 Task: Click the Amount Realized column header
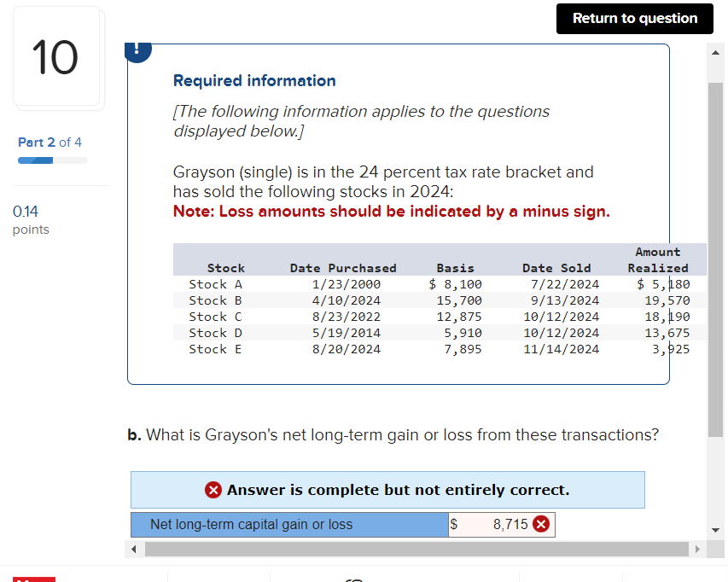coord(657,259)
